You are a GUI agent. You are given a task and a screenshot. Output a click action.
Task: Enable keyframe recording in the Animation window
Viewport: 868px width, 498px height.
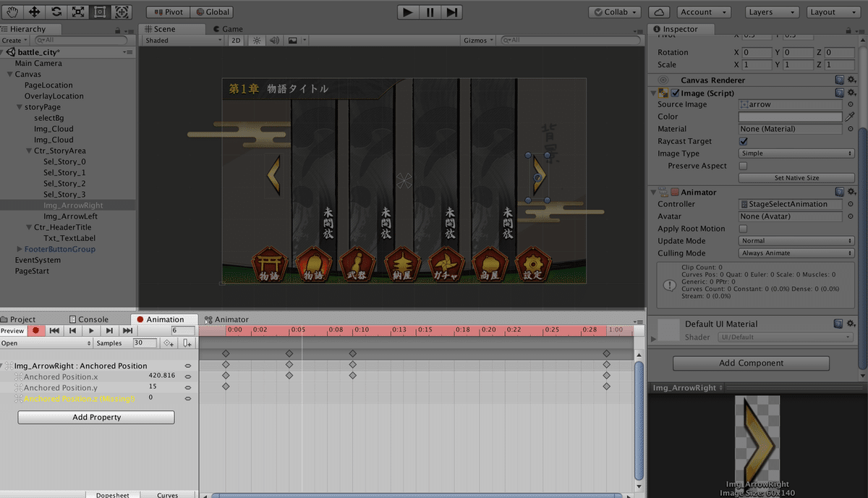coord(35,331)
